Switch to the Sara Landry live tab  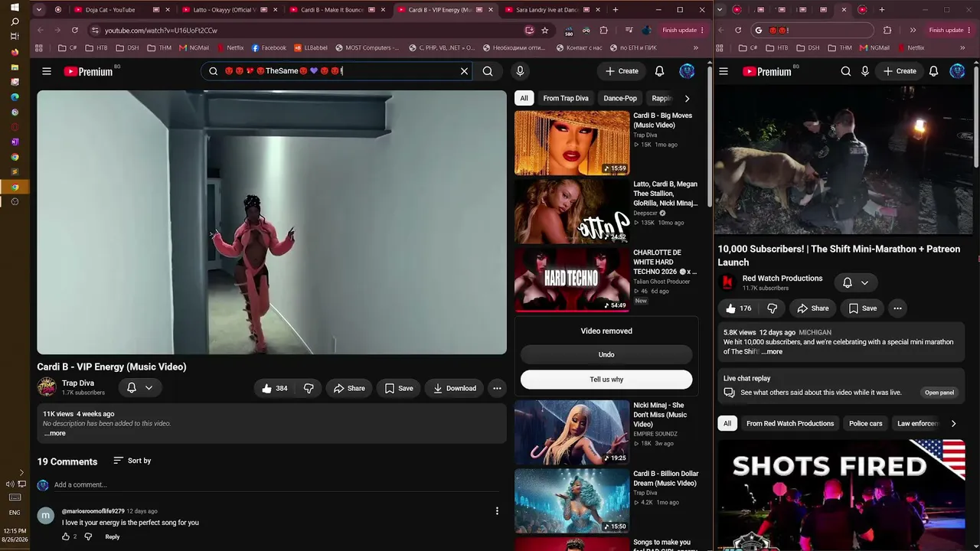click(547, 10)
